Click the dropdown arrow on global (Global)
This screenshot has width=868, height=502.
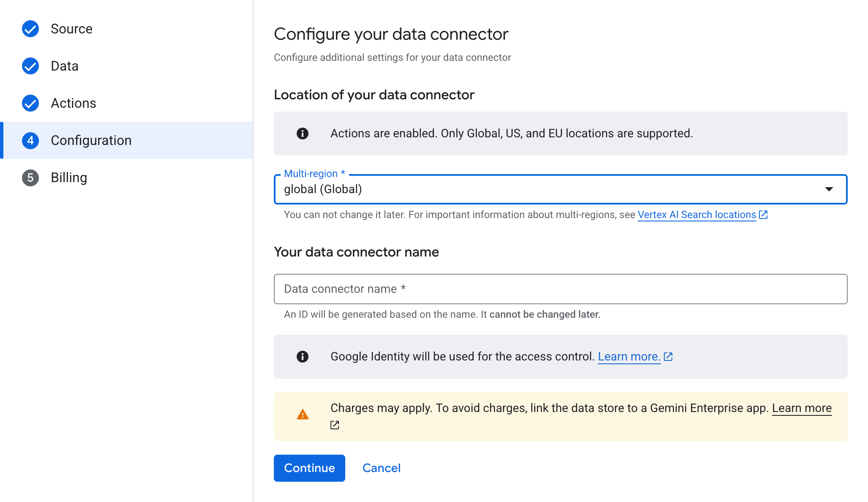[x=830, y=189]
